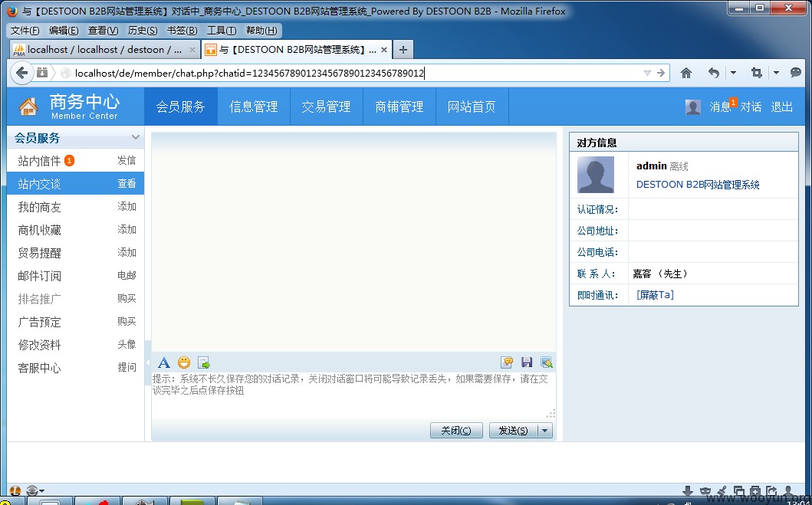812x505 pixels.
Task: Collapse the 会员服务 sidebar section chevron
Action: coord(135,137)
